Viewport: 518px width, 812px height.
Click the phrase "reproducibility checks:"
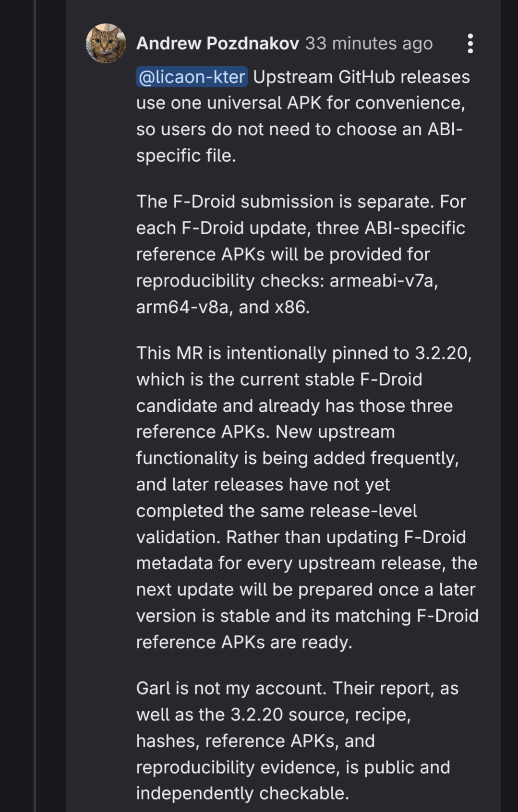click(x=230, y=280)
